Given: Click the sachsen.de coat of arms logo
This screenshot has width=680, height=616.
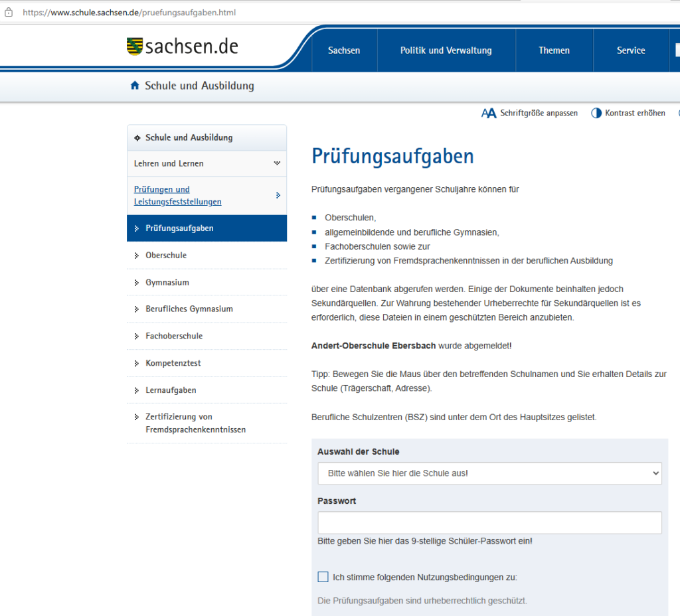Looking at the screenshot, I should pos(134,46).
